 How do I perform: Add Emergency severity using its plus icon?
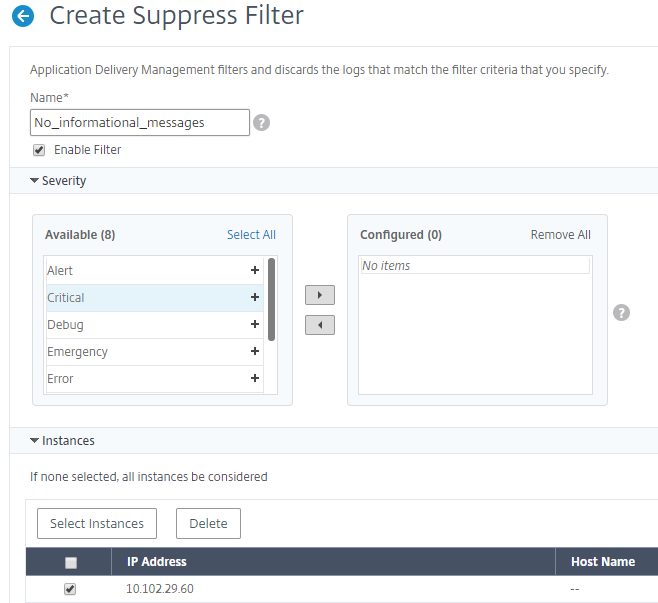tap(255, 351)
